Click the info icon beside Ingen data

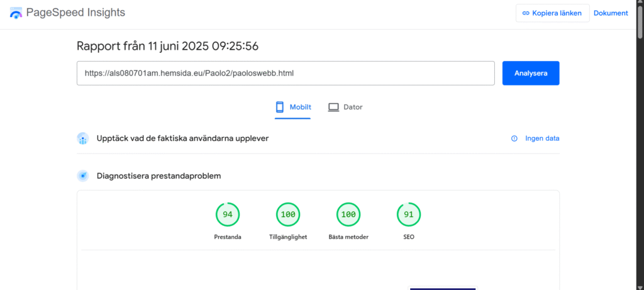tap(514, 138)
